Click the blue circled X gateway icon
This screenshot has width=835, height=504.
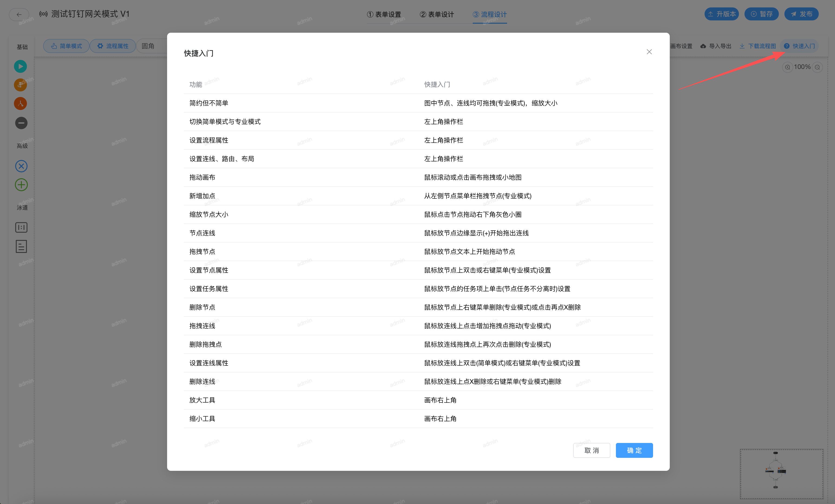(x=21, y=166)
